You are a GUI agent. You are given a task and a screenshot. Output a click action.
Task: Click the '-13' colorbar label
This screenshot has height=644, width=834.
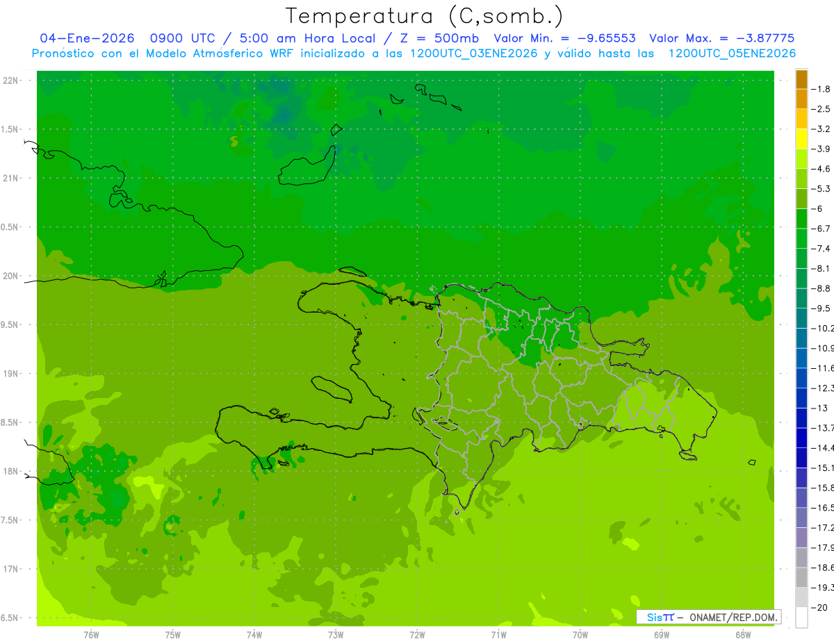point(819,408)
